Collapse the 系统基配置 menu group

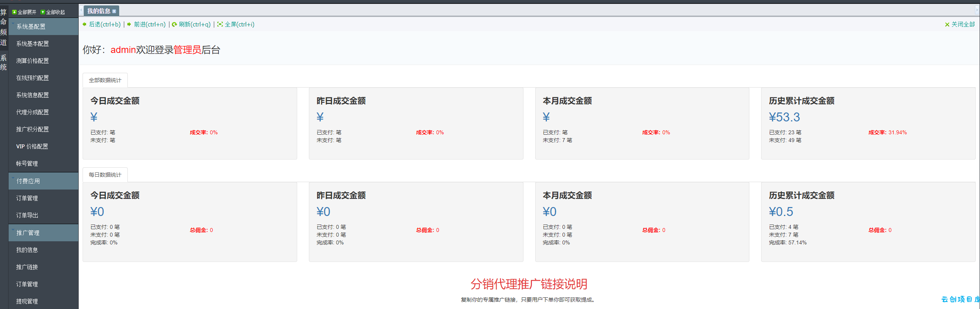pos(44,26)
